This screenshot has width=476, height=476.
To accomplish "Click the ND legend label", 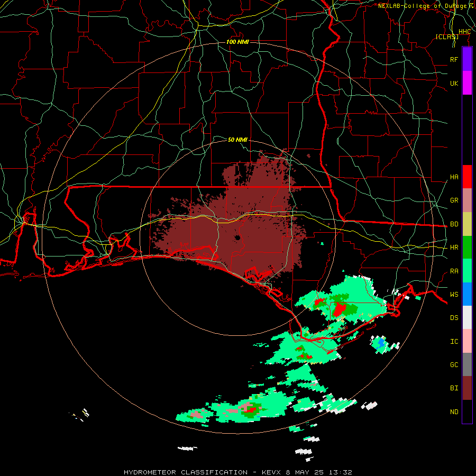I will point(454,412).
